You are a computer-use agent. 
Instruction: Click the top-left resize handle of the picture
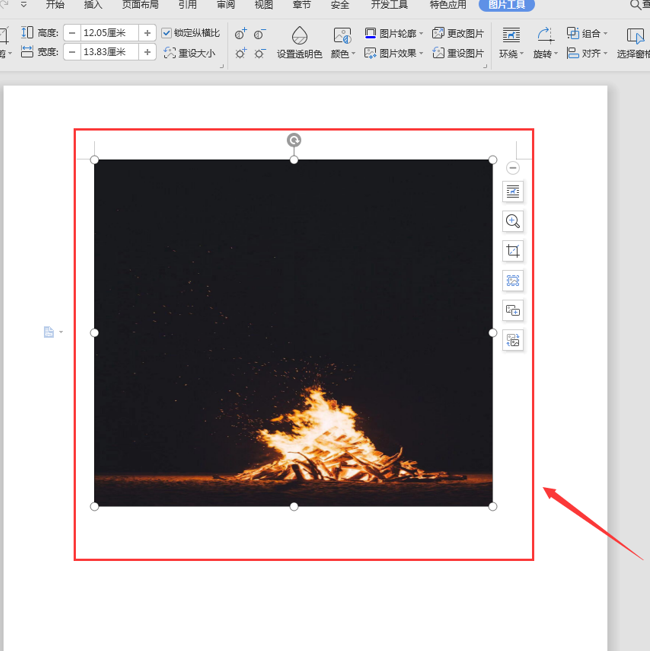pyautogui.click(x=94, y=160)
